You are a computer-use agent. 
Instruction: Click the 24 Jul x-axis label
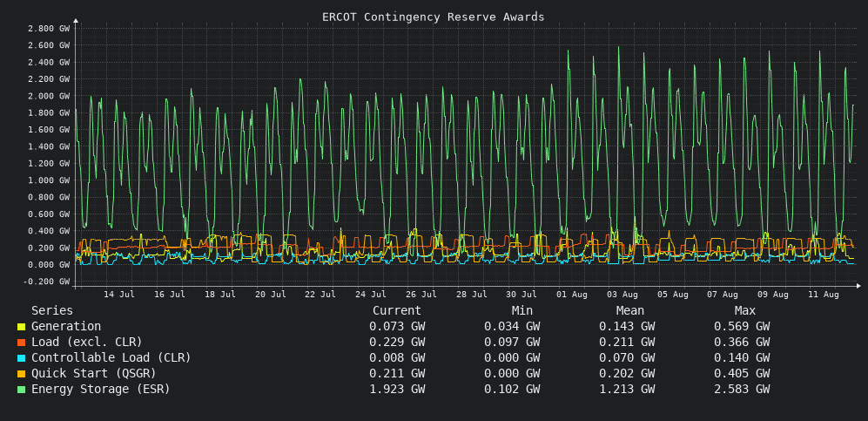pos(370,295)
